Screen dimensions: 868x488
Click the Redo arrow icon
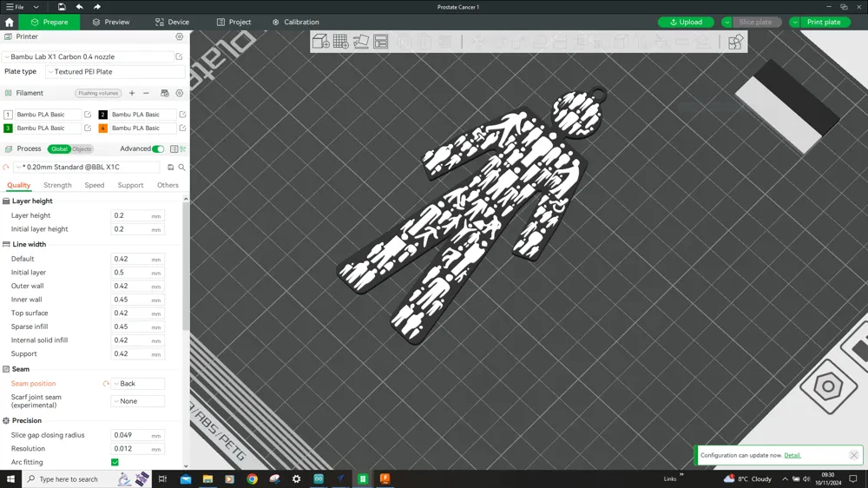pos(97,7)
